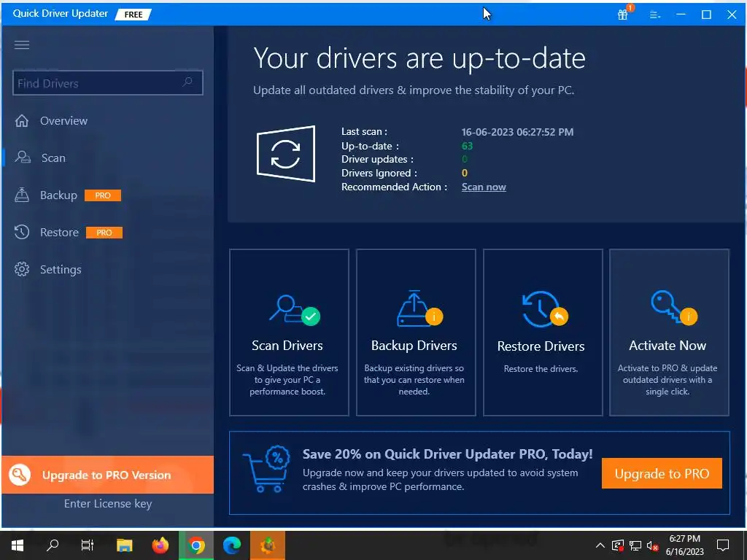Click the last scan date value
This screenshot has height=560, width=747.
pos(517,132)
